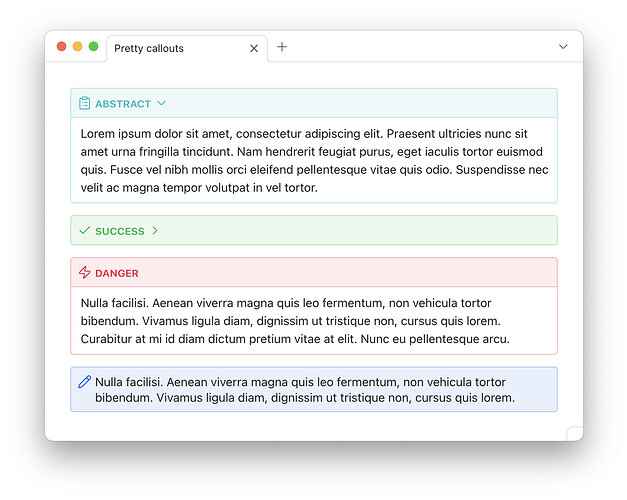Click the Danger lightning bolt icon
This screenshot has height=500, width=627.
[84, 273]
